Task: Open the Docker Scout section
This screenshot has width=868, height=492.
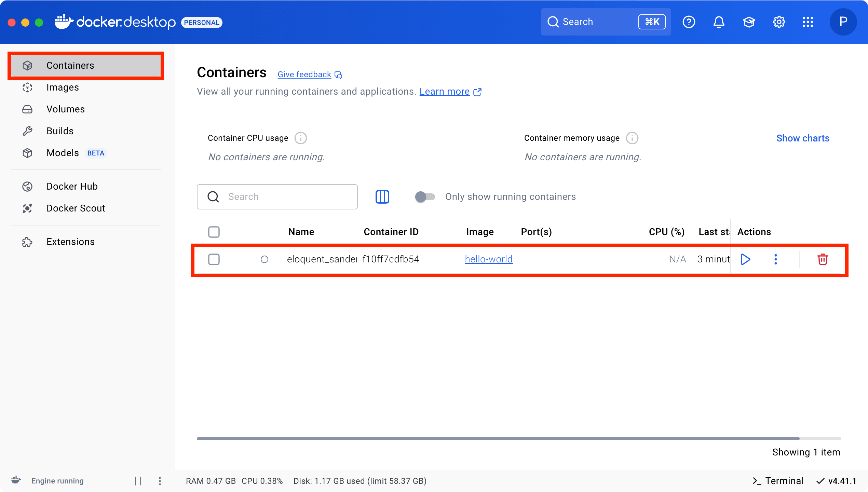Action: pos(86,208)
